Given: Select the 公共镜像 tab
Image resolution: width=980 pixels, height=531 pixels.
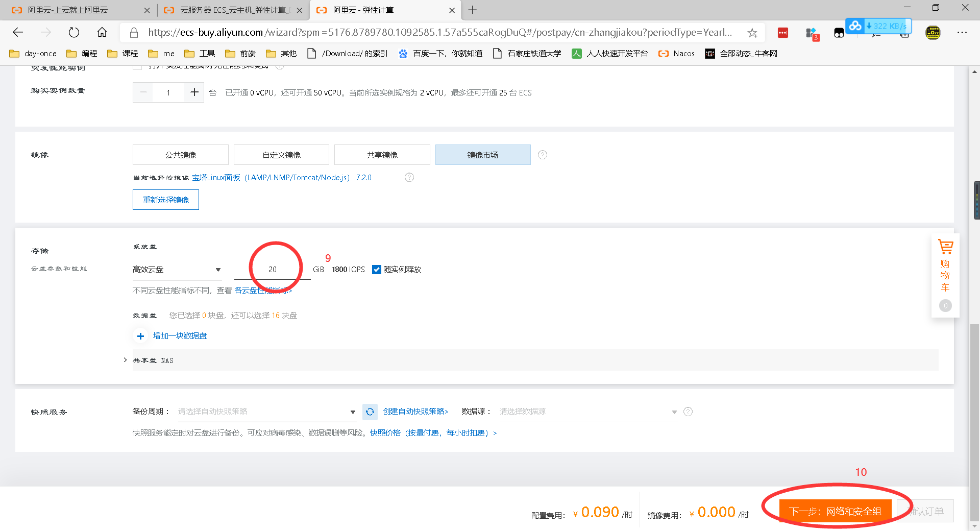Looking at the screenshot, I should coord(180,155).
